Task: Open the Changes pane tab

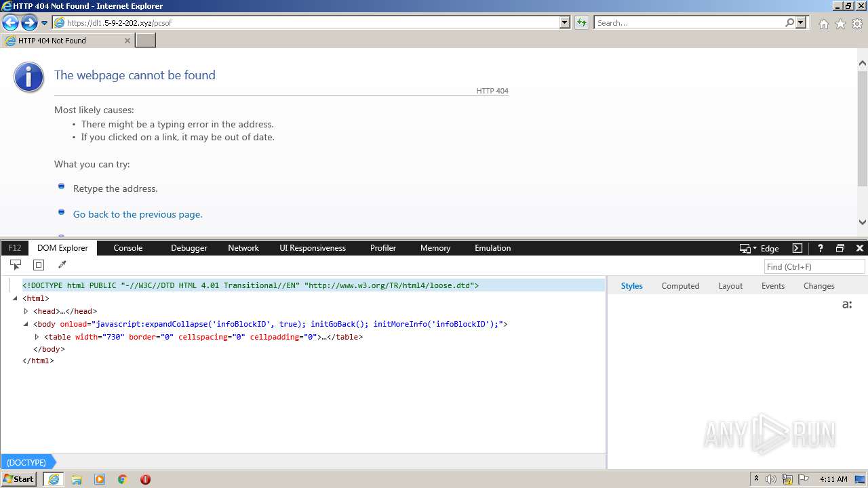Action: [819, 286]
